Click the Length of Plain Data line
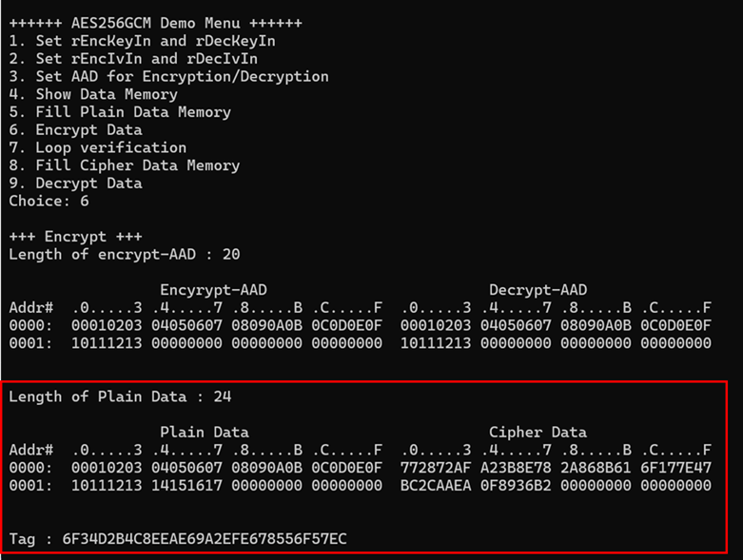Viewport: 743px width, 560px height. click(x=120, y=396)
